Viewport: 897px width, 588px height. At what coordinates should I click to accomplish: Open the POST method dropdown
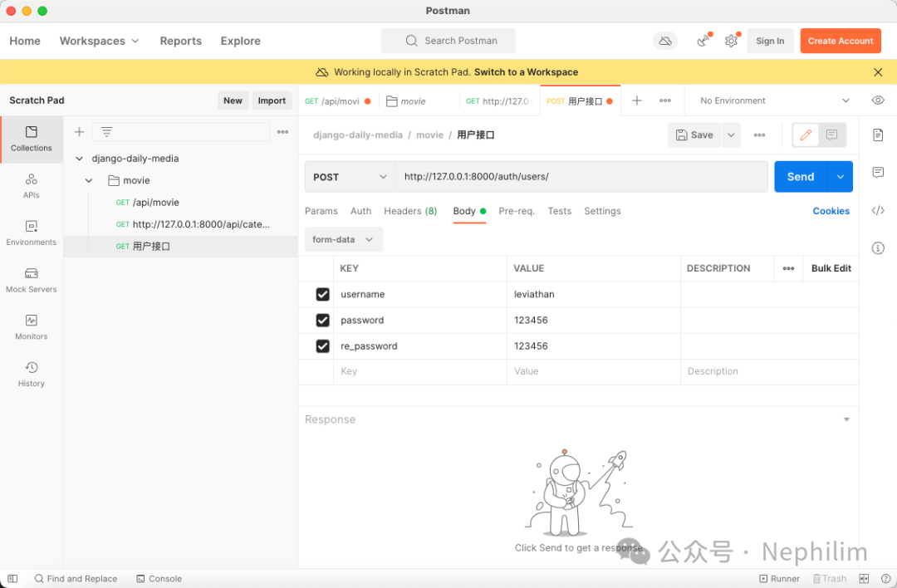coord(350,177)
